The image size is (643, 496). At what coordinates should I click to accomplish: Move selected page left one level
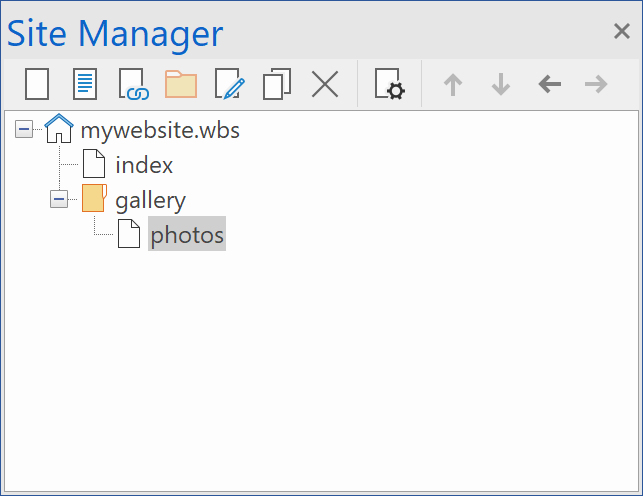tap(549, 85)
